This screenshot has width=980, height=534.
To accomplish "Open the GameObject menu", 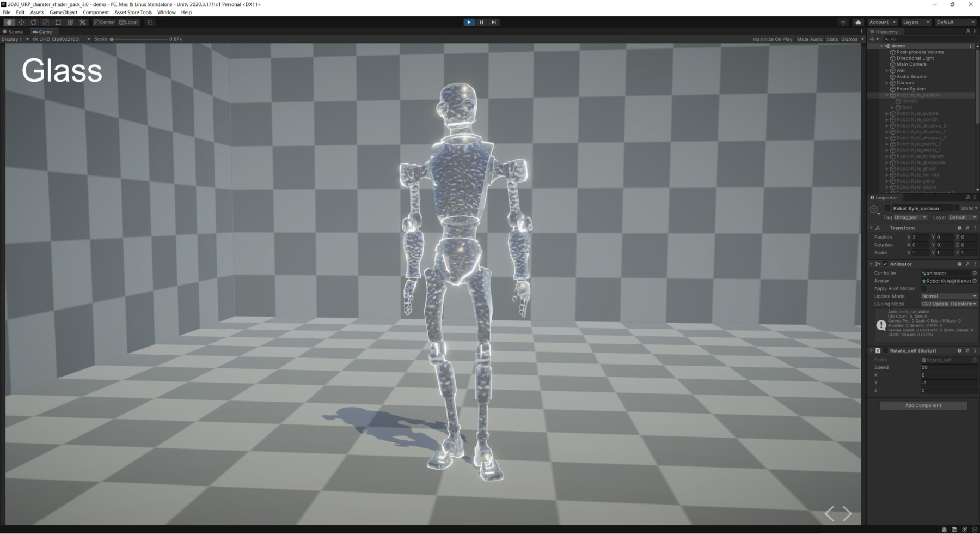I will point(63,12).
